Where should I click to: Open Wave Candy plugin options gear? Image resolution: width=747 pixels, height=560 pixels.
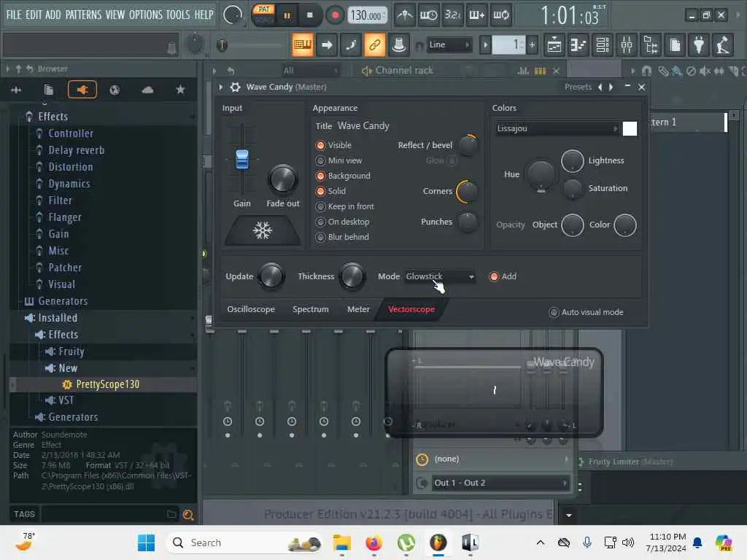point(235,87)
